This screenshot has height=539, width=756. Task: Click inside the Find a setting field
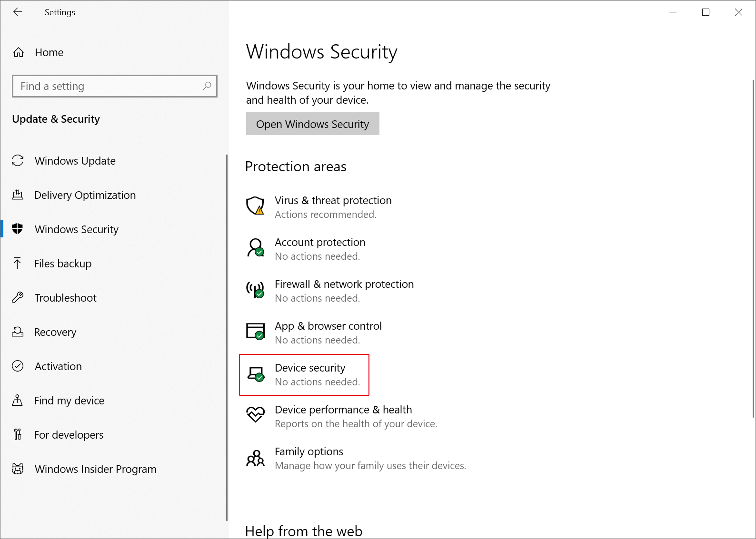coord(109,86)
